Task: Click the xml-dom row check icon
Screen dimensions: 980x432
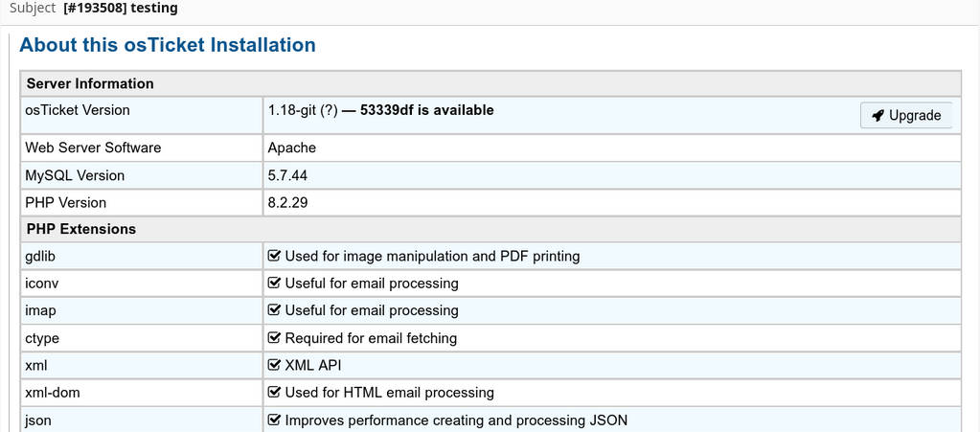Action: [274, 393]
